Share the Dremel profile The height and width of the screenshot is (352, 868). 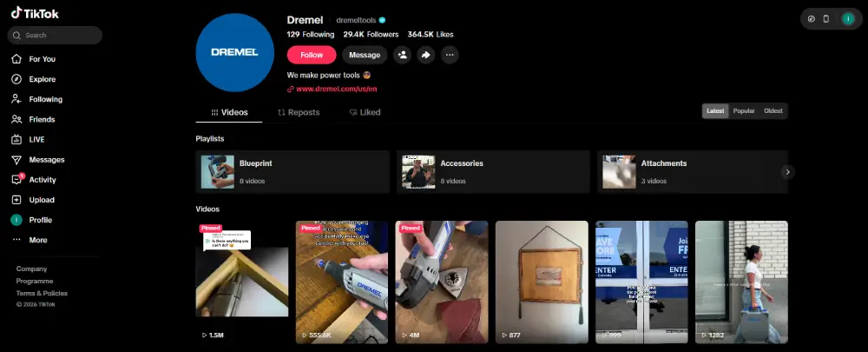coord(425,55)
